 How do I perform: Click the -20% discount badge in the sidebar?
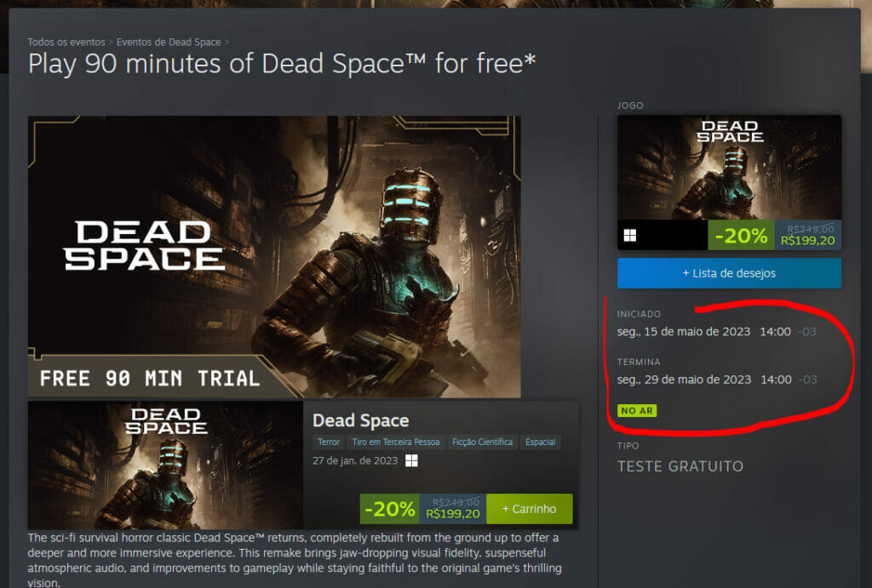tap(741, 236)
